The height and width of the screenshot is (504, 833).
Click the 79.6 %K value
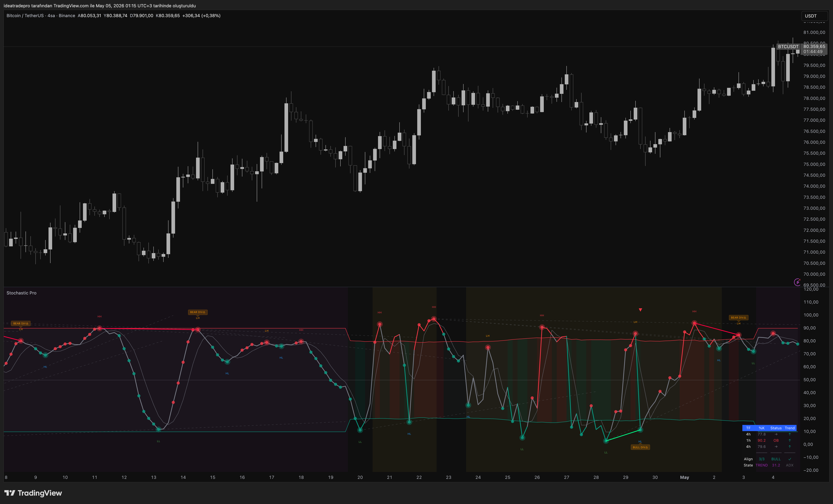(x=762, y=447)
